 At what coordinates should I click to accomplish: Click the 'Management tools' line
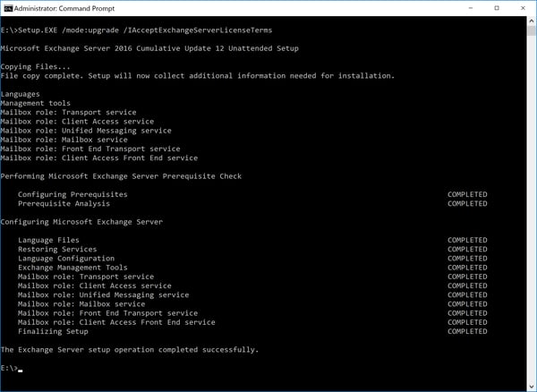[x=36, y=103]
